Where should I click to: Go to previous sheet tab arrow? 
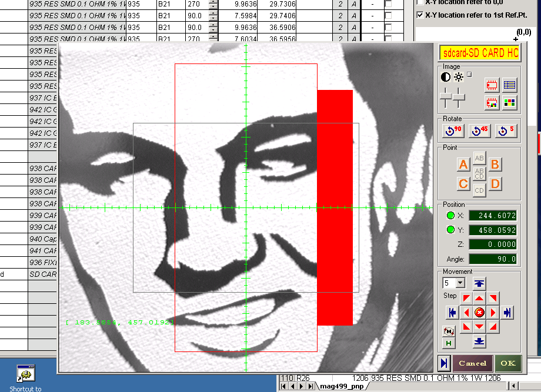[x=292, y=387]
